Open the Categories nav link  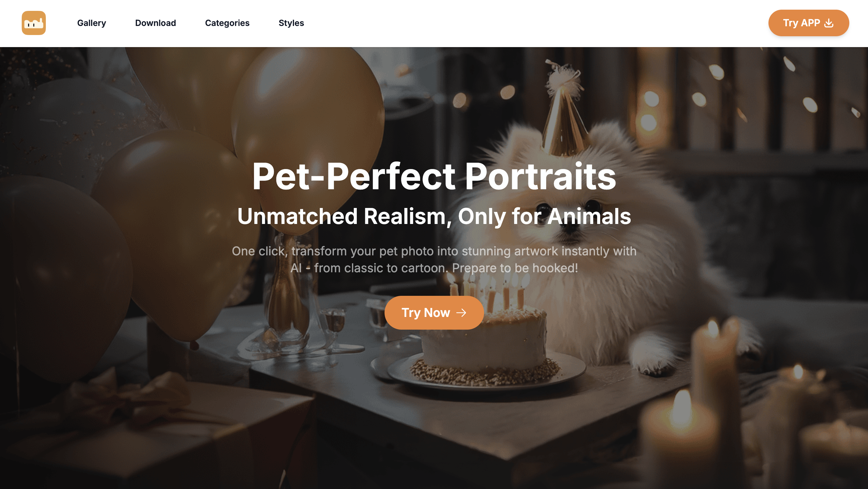[227, 23]
